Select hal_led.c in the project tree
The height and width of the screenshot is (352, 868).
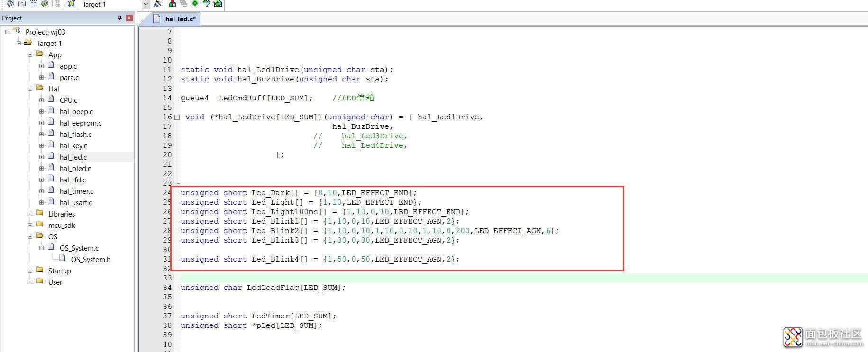[x=73, y=157]
